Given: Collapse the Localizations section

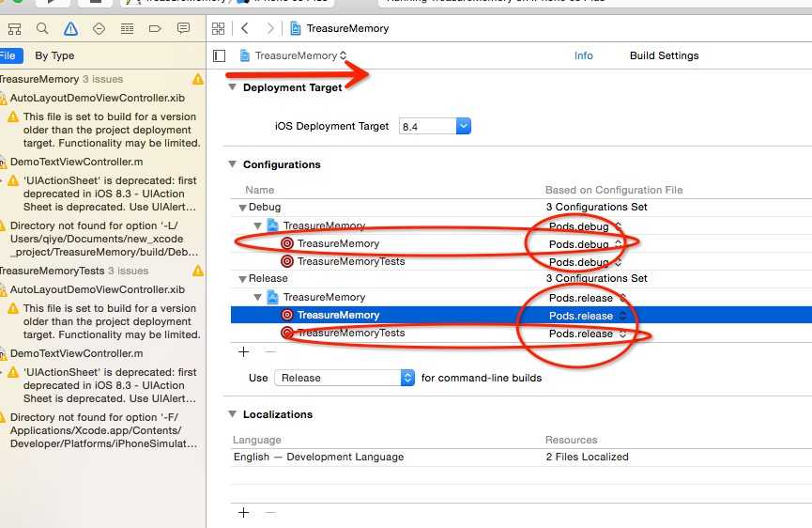Looking at the screenshot, I should coord(232,414).
